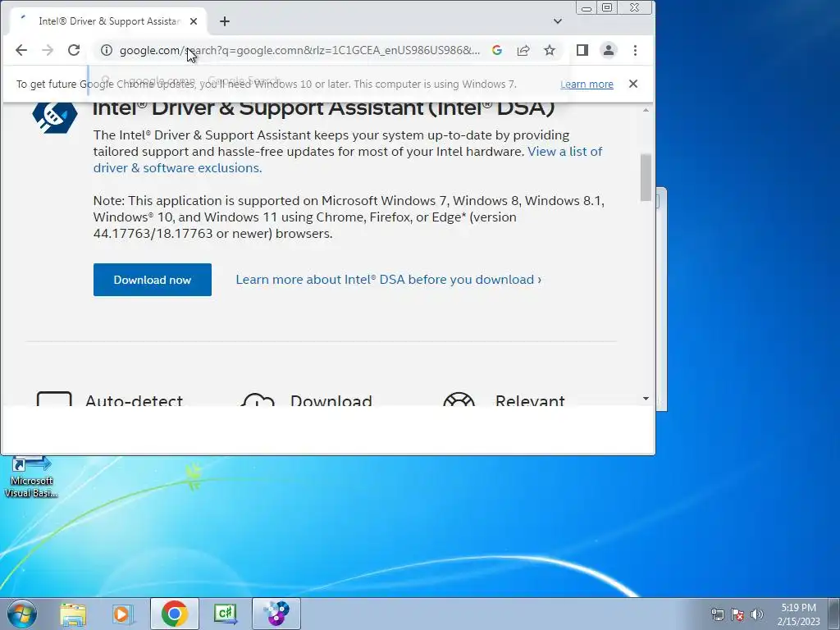Click the Auto-detect feature icon
The height and width of the screenshot is (630, 840).
pyautogui.click(x=54, y=399)
